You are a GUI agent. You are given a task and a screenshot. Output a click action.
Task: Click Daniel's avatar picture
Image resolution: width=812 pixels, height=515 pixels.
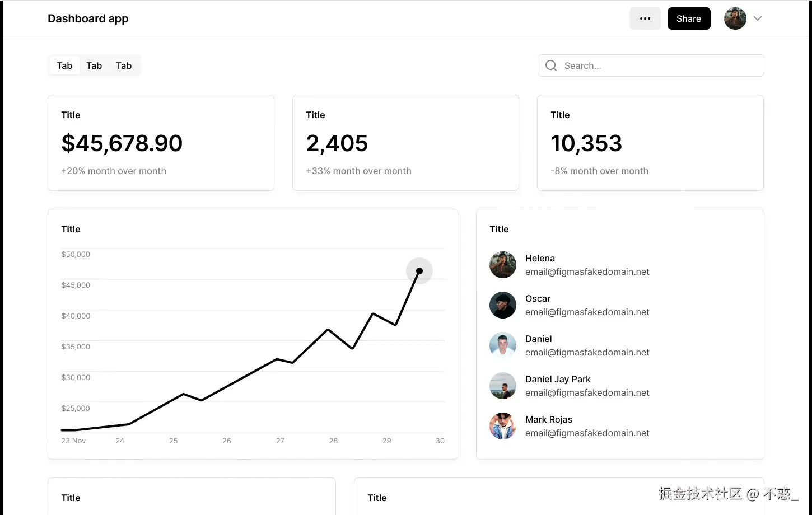tap(502, 345)
